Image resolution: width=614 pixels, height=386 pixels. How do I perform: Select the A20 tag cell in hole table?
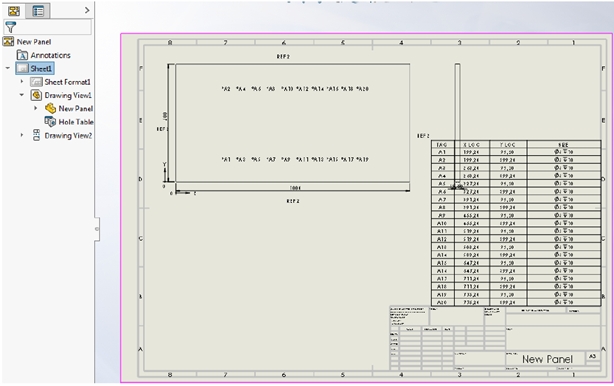[x=443, y=302]
